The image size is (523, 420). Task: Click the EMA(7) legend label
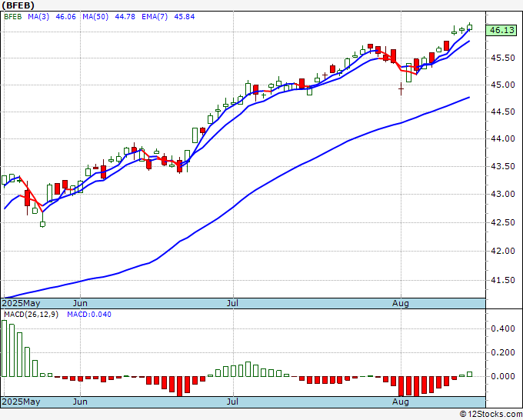[155, 17]
